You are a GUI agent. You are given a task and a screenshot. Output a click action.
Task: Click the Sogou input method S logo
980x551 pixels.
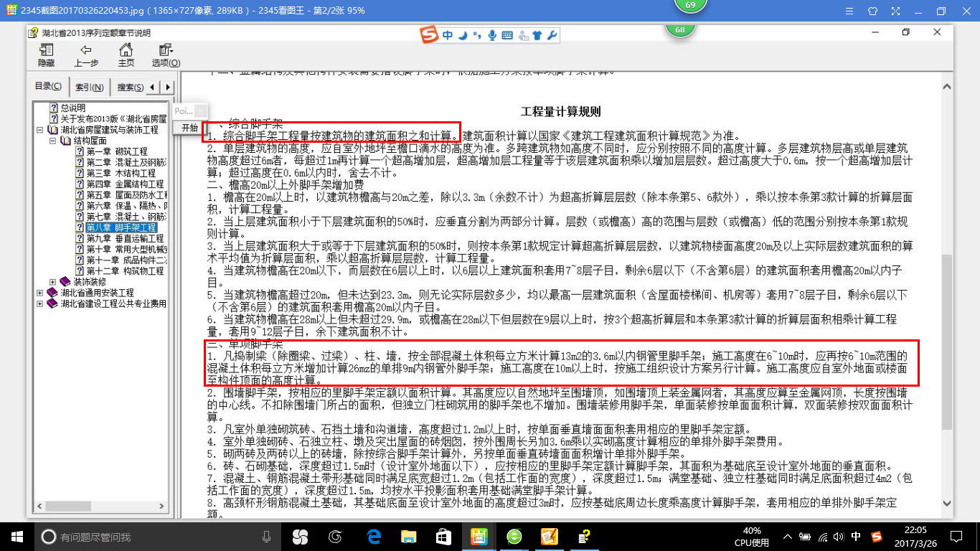coord(429,34)
